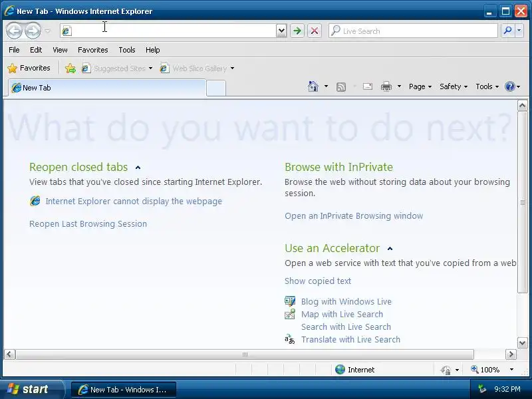Click New Tab - Windows taskbar button
This screenshot has width=532, height=399.
tap(124, 390)
